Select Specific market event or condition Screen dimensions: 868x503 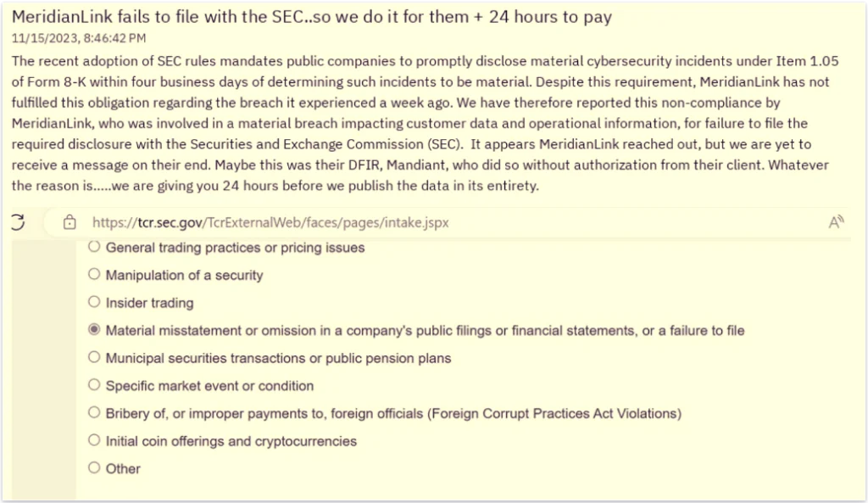[94, 385]
